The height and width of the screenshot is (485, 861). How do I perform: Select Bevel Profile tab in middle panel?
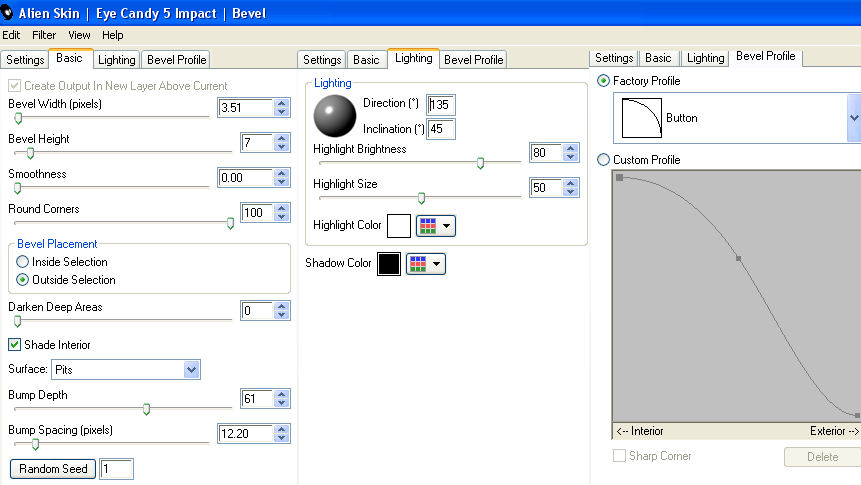(x=473, y=59)
